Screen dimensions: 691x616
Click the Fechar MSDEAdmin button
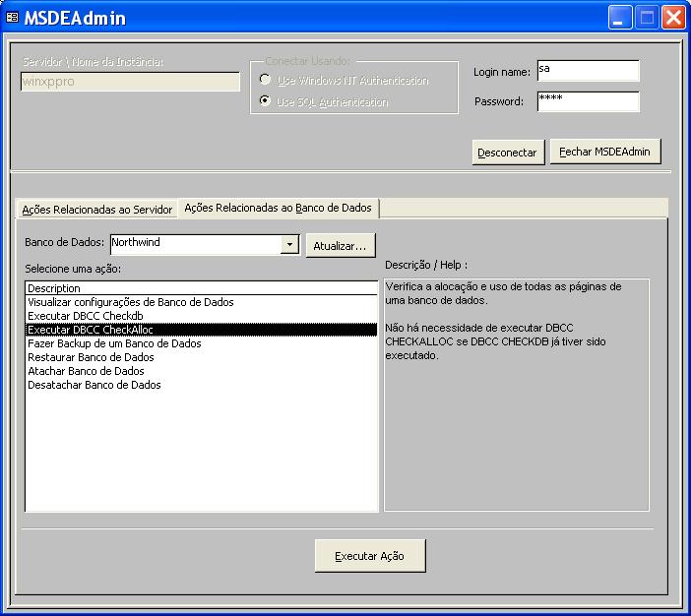point(605,152)
